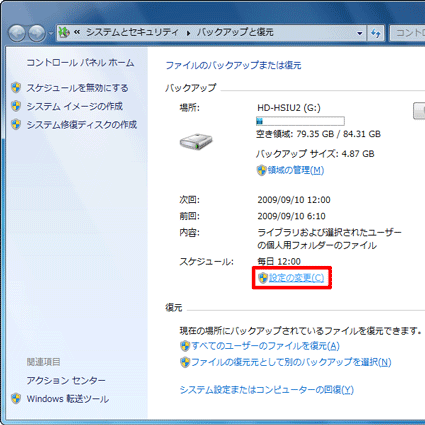Screen dimensions: 425x425
Task: Click the Control Panel icon in address bar
Action: [64, 32]
